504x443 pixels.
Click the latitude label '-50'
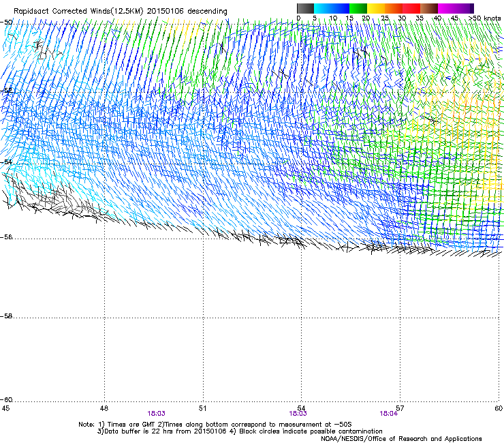click(6, 22)
